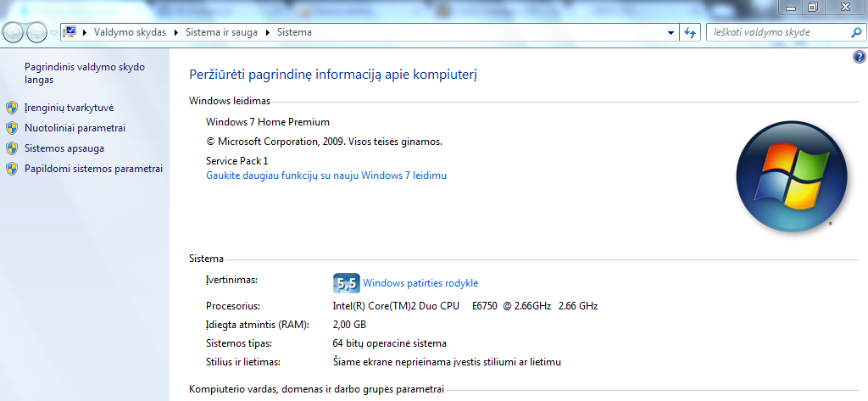Click the computer icon in address bar
Screen dimensions: 868x401
pyautogui.click(x=70, y=32)
